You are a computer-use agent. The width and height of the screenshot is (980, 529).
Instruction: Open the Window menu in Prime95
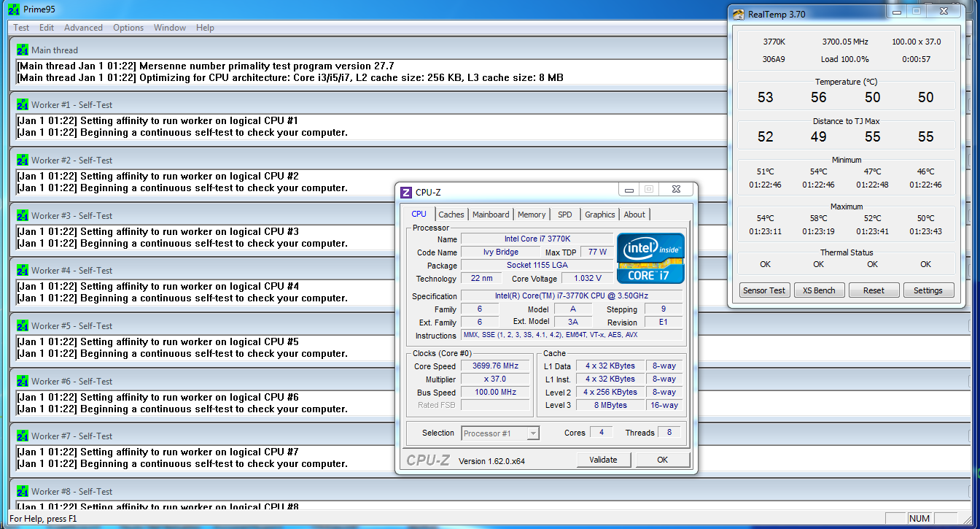coord(170,28)
